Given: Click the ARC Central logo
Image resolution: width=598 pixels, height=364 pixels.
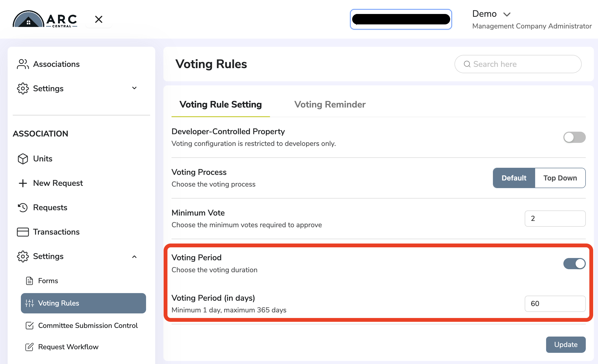Looking at the screenshot, I should (45, 19).
